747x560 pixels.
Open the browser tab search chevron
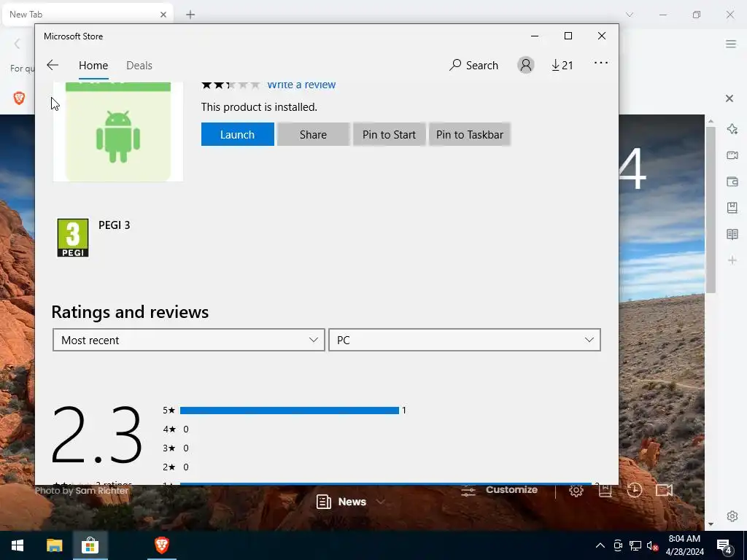pyautogui.click(x=630, y=15)
